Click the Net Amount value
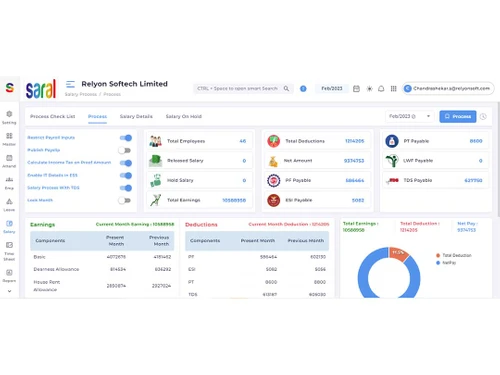The height and width of the screenshot is (375, 500). click(x=354, y=161)
